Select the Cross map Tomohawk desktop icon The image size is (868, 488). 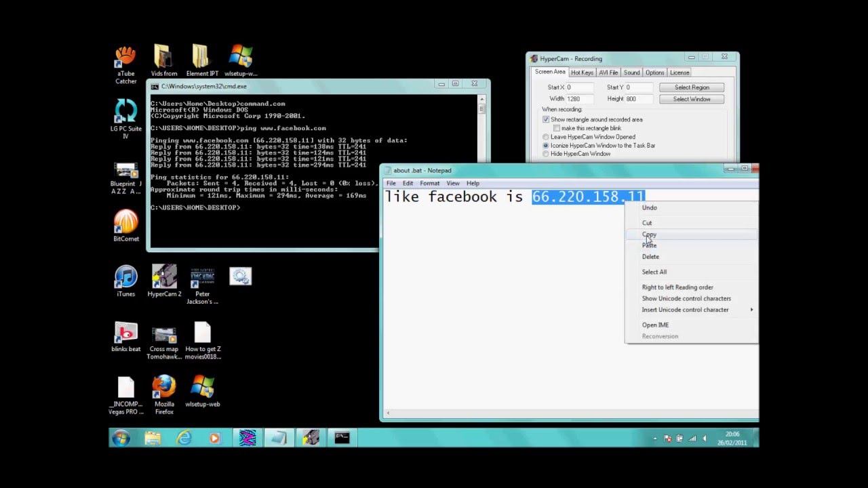point(164,341)
